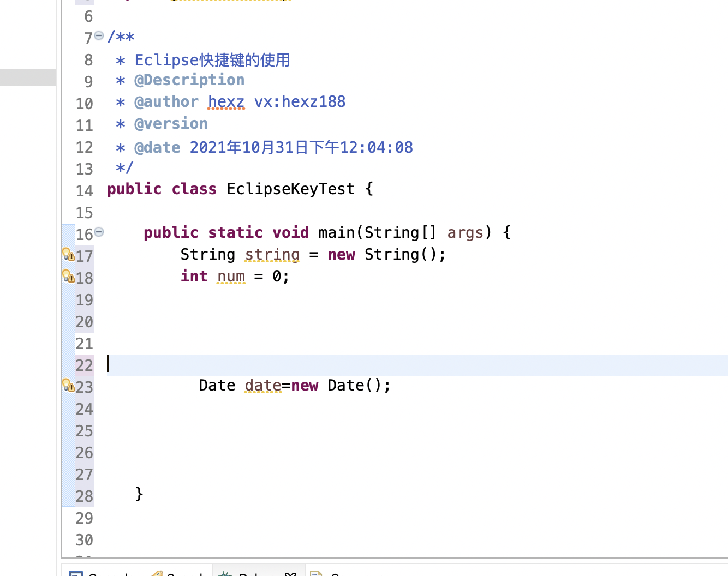This screenshot has width=728, height=576.
Task: Click the main method name
Action: tap(336, 233)
